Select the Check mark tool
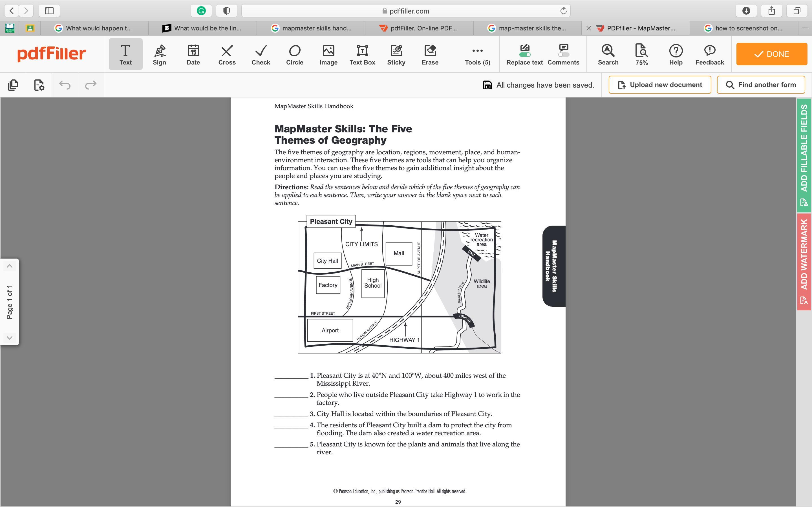Screen dimensions: 812x507 point(261,54)
